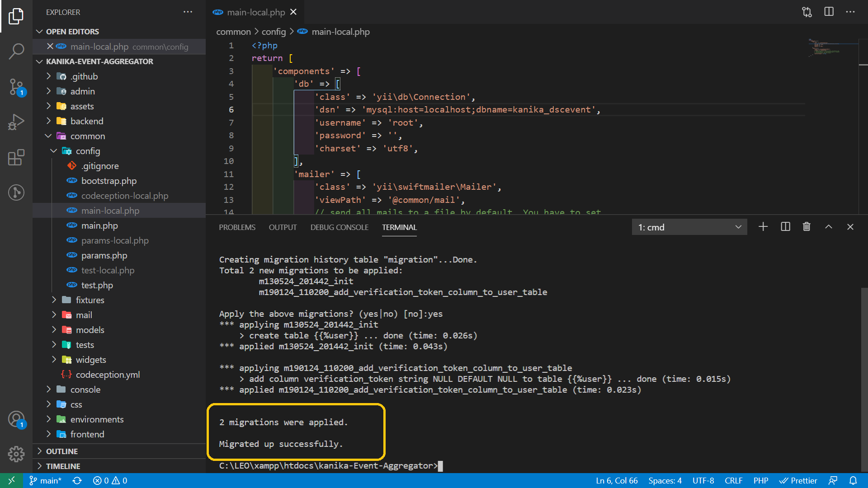The width and height of the screenshot is (868, 488).
Task: Open params.php file
Action: coord(119,255)
